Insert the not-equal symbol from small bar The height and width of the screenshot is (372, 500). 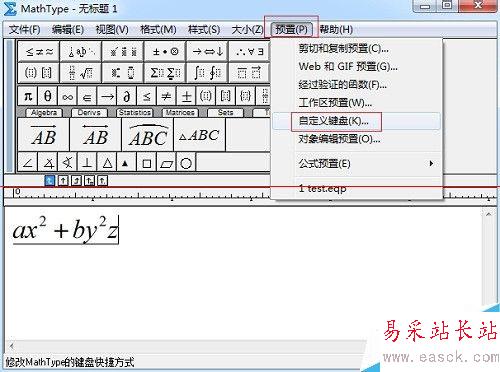pos(166,96)
